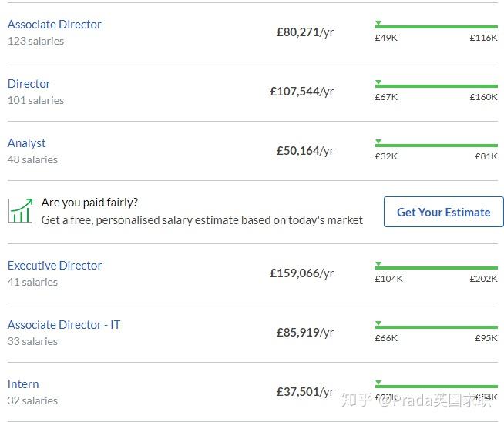Image resolution: width=504 pixels, height=422 pixels.
Task: Click the Intern salary range bar
Action: (x=436, y=387)
